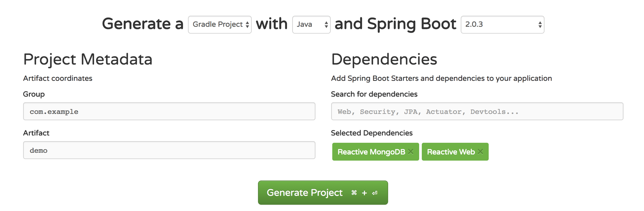The width and height of the screenshot is (644, 211).
Task: Click the Search for dependencies input box
Action: 477,111
